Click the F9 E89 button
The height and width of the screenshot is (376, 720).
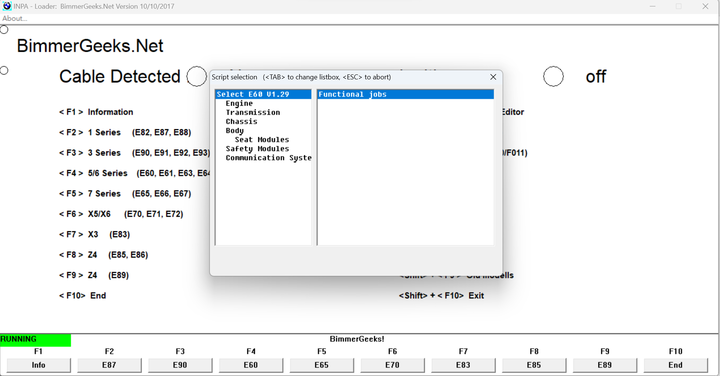[x=604, y=365]
